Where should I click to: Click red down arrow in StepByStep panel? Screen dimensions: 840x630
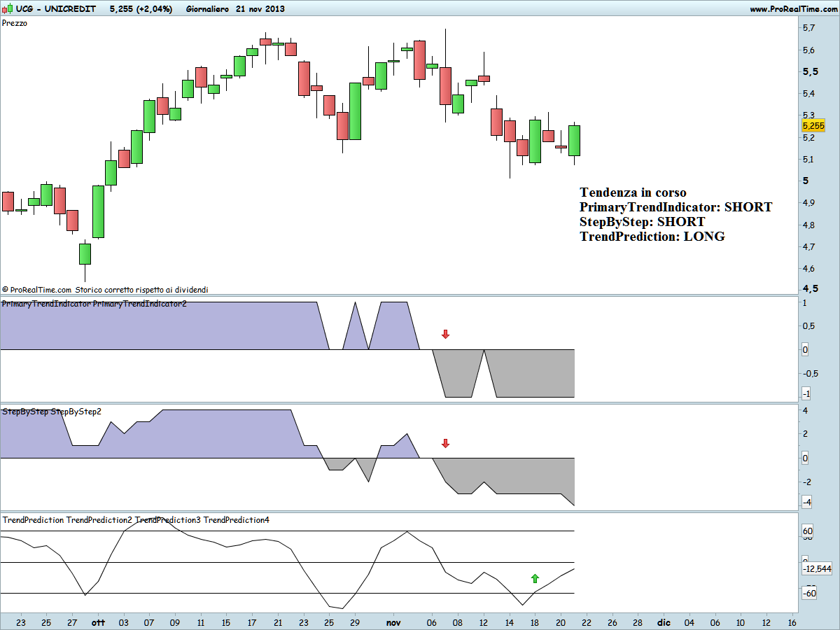click(445, 443)
